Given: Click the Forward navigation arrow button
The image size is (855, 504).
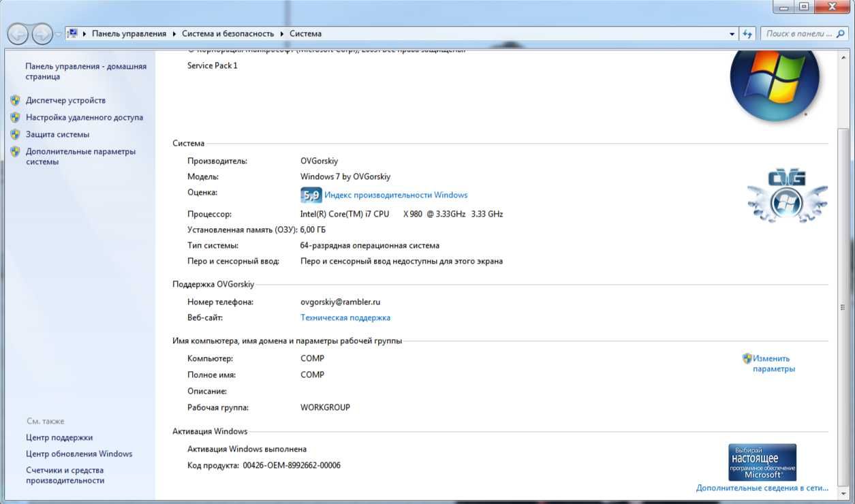Looking at the screenshot, I should pyautogui.click(x=42, y=33).
